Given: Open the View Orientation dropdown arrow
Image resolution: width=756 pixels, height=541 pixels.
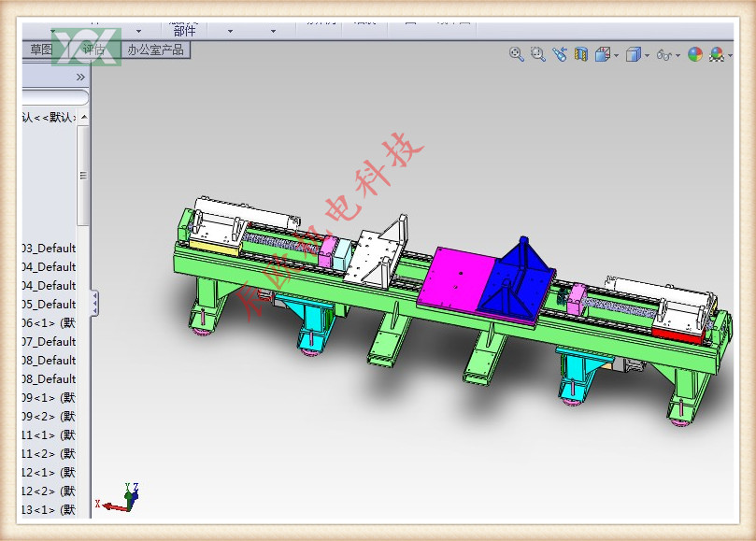Looking at the screenshot, I should point(616,56).
